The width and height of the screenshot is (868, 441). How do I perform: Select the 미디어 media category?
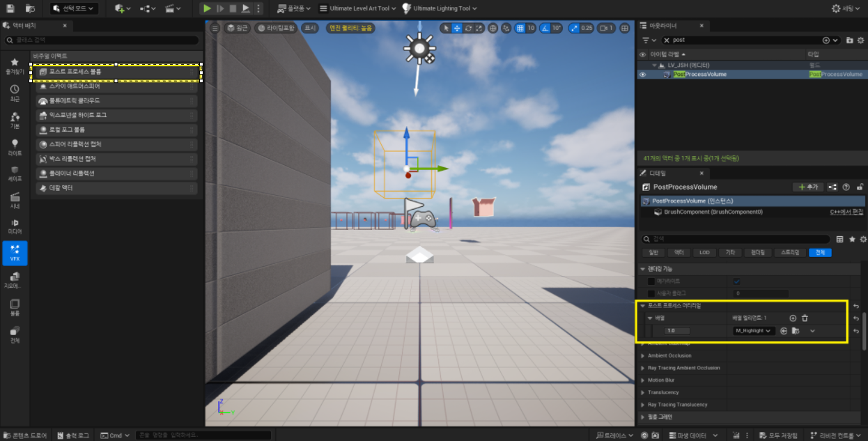15,226
